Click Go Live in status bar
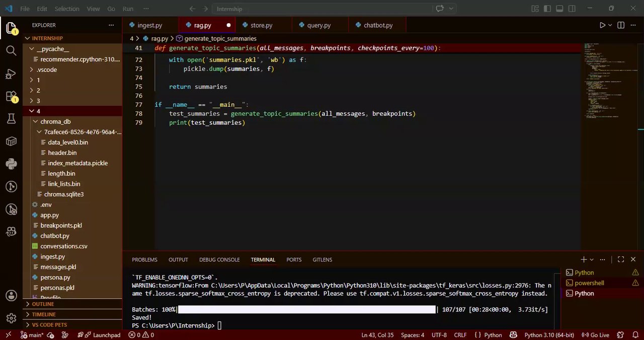644x340 pixels. tap(596, 335)
